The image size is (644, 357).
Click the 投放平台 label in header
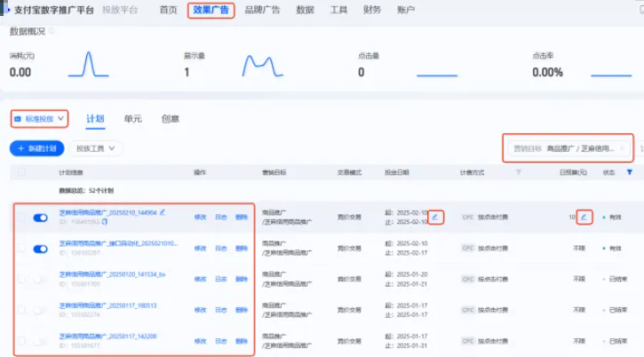click(120, 10)
